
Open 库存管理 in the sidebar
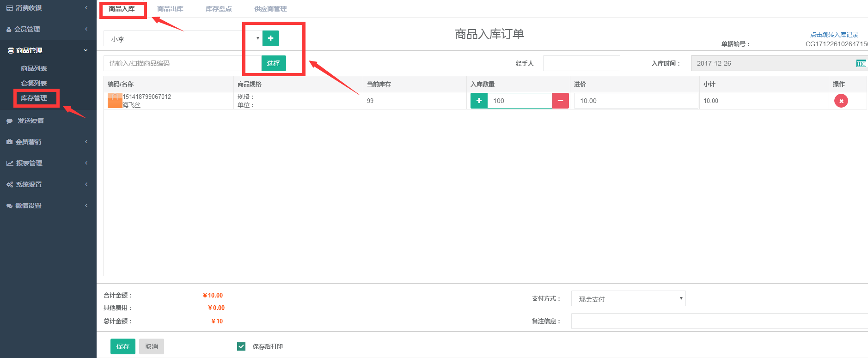point(34,98)
